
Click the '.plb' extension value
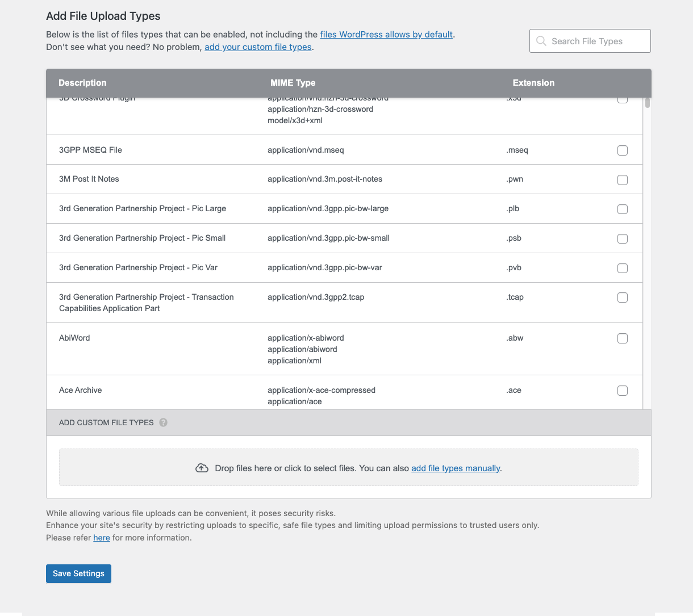coord(513,208)
